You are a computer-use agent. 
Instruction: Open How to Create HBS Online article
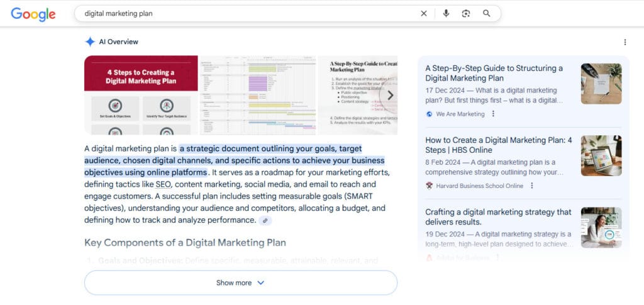pos(498,145)
